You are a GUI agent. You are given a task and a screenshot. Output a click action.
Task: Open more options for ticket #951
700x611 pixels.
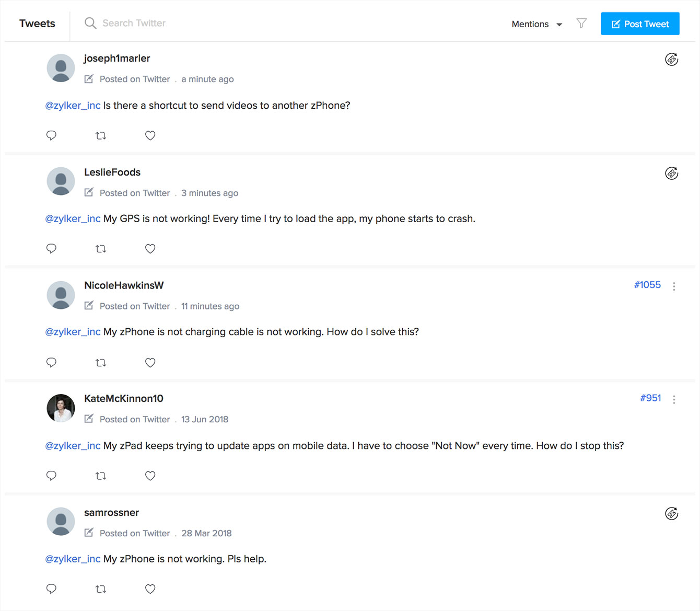point(674,400)
